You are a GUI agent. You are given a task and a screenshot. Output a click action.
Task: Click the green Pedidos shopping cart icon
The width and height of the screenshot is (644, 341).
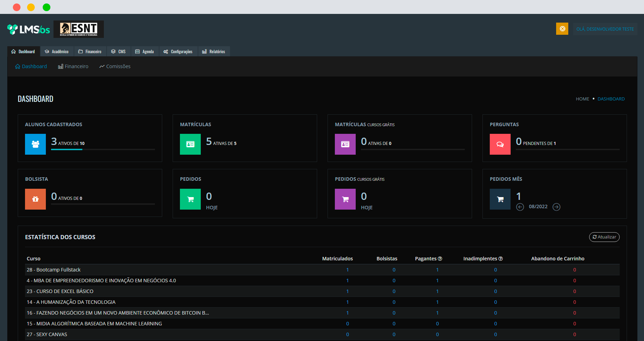pos(190,199)
